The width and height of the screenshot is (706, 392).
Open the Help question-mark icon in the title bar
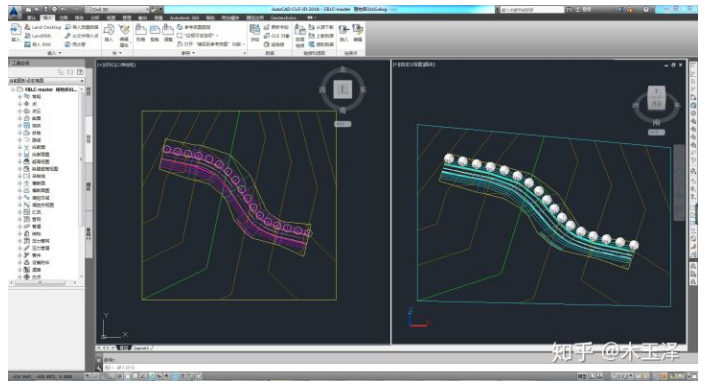(x=647, y=9)
